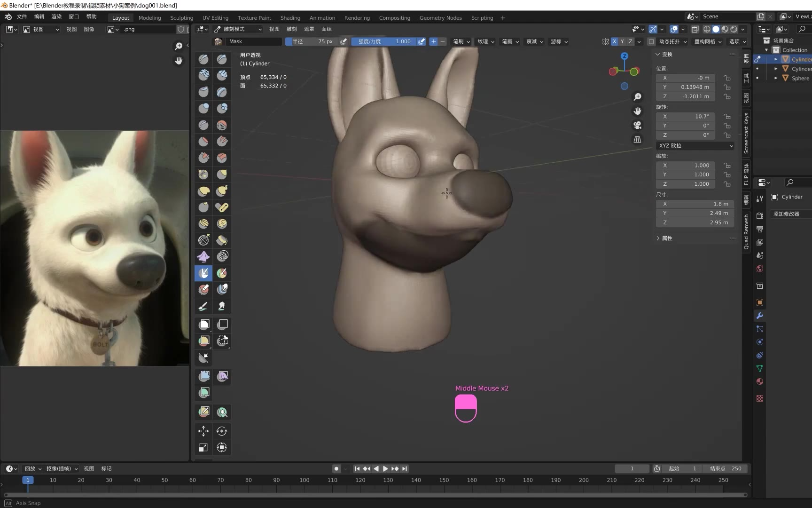Adjust the 强度/力度 strength slider
812x508 pixels.
tap(384, 41)
